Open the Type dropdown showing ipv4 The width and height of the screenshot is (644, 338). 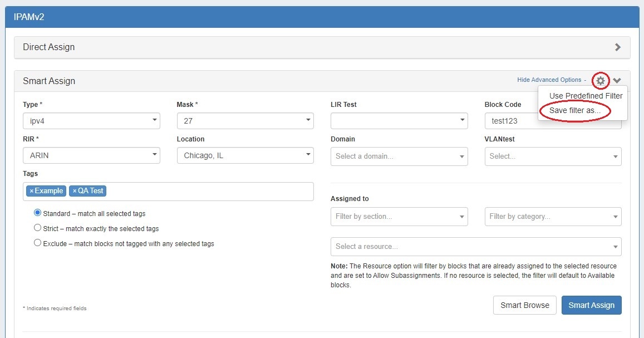(91, 121)
